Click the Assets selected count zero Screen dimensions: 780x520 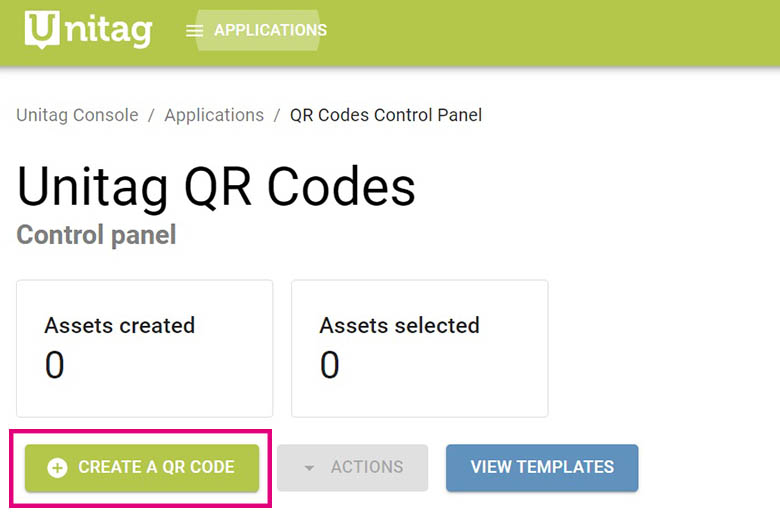pos(330,365)
